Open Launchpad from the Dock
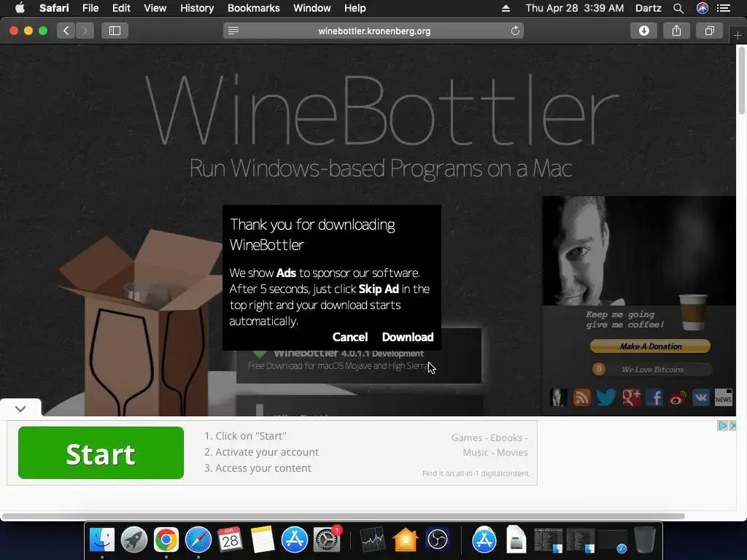Viewport: 747px width, 560px height. point(134,540)
